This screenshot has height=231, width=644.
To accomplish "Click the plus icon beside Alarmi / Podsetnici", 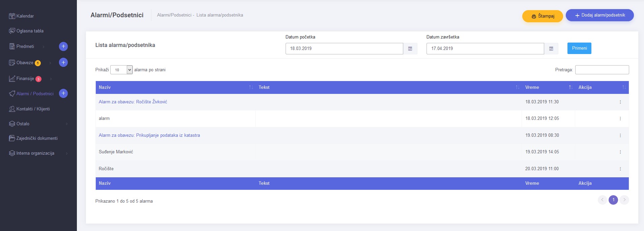I will pyautogui.click(x=63, y=94).
